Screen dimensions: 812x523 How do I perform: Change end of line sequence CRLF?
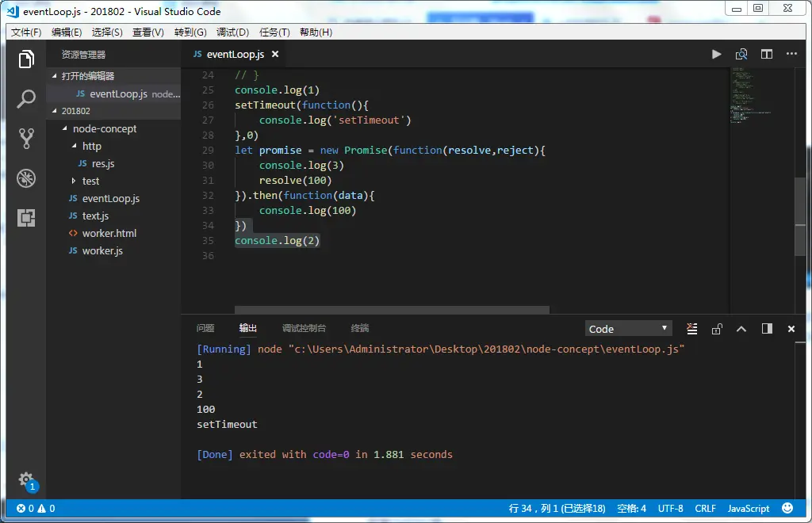[705, 509]
